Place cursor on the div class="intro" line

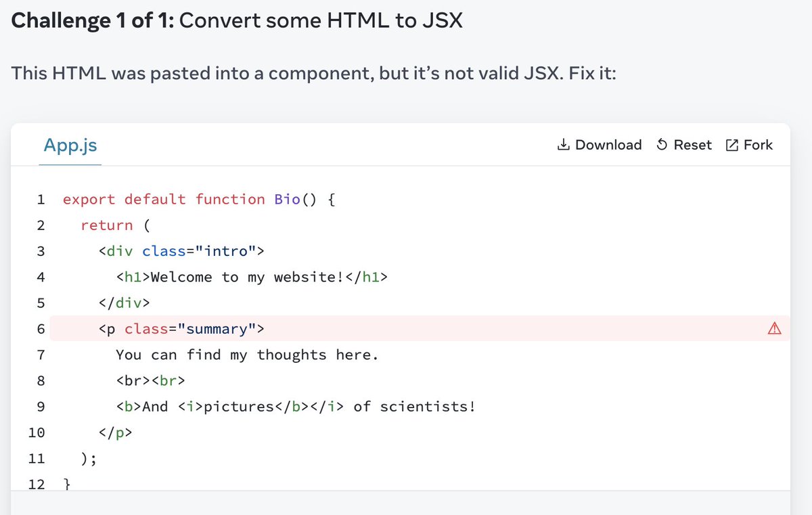pos(181,251)
